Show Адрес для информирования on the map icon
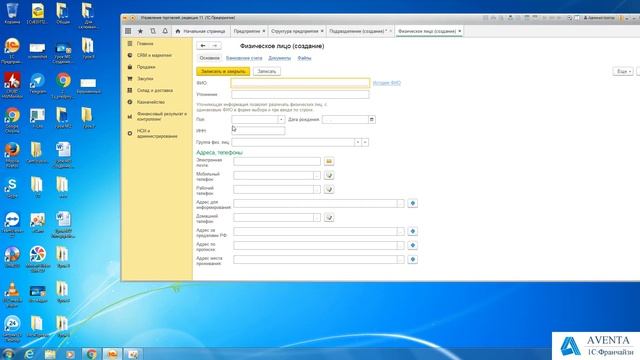This screenshot has width=640, height=360. click(413, 203)
